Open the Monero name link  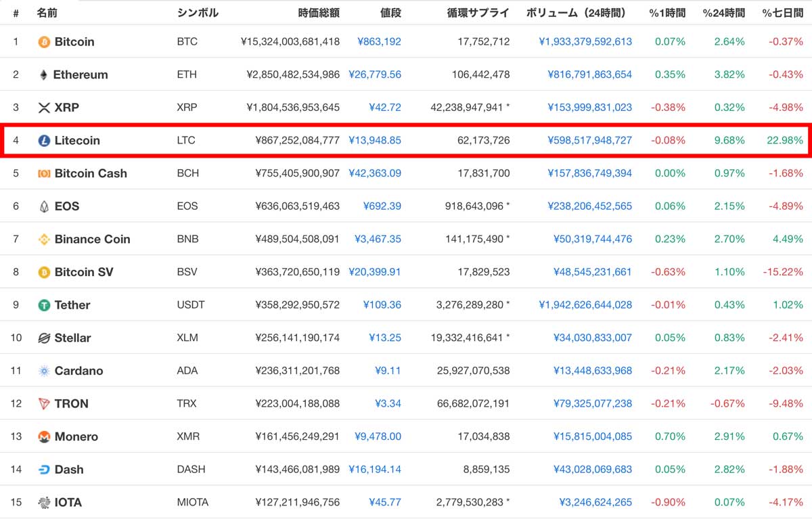[x=76, y=437]
